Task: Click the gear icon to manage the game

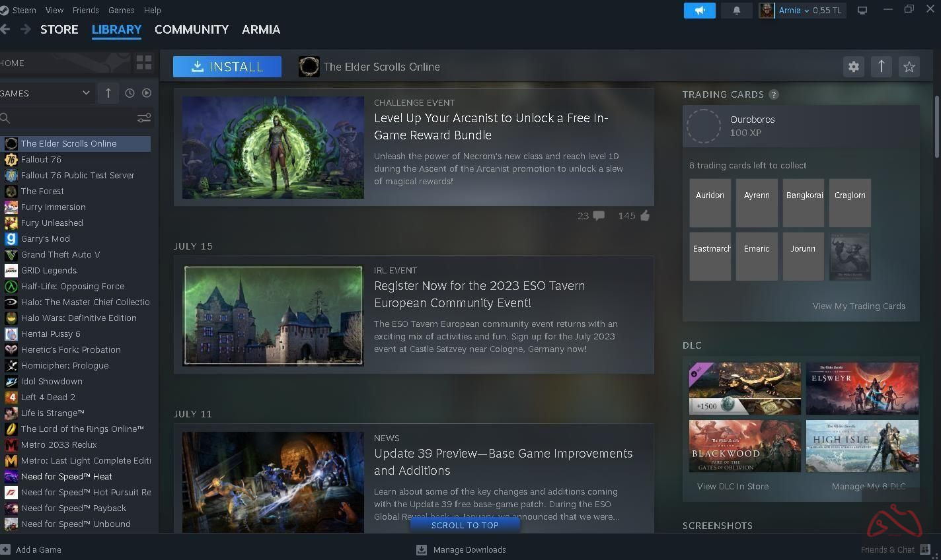Action: [x=854, y=67]
